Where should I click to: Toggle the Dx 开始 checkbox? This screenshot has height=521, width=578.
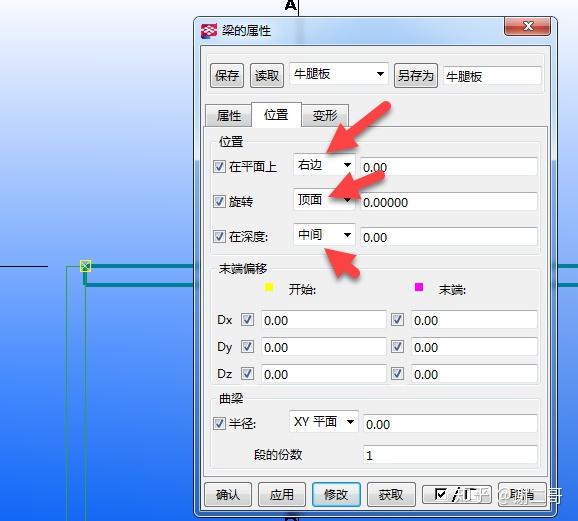(x=247, y=320)
